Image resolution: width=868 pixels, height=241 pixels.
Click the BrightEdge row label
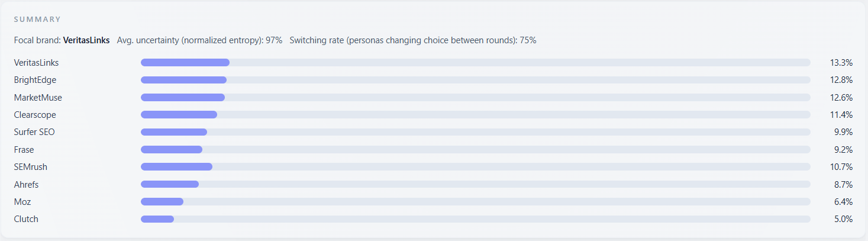36,80
